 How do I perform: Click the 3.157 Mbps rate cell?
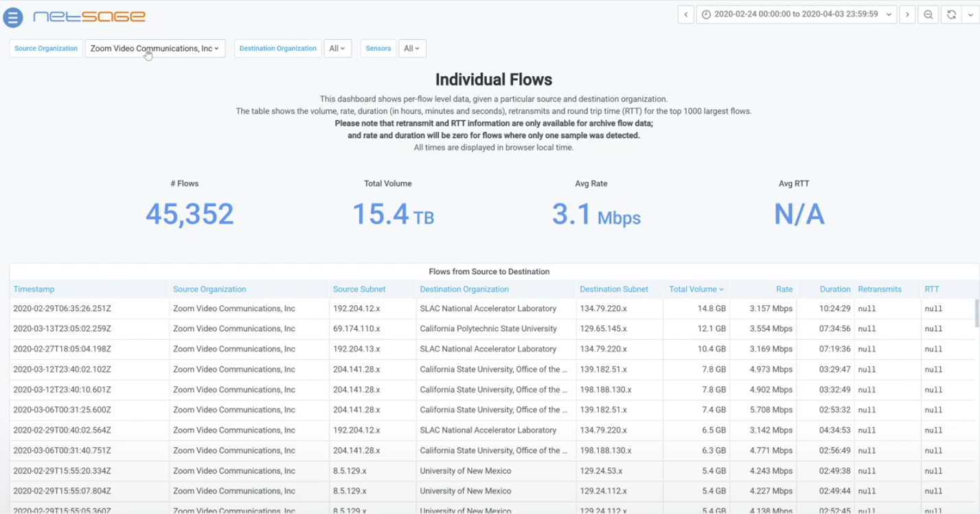[772, 309]
